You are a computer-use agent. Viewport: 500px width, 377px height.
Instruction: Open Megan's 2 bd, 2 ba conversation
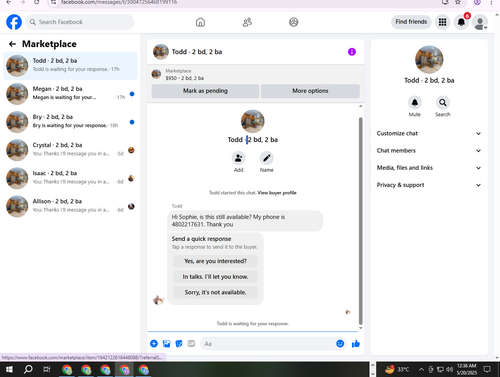(x=70, y=94)
